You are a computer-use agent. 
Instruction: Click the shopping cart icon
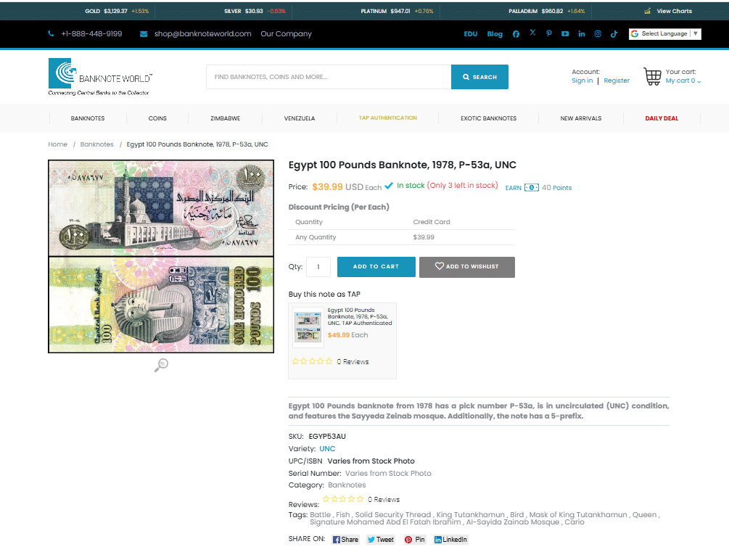[652, 76]
